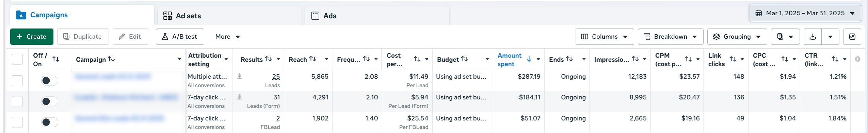Toggle the first campaign on/off switch
Viewport: 868px width, 133px height.
pyautogui.click(x=50, y=80)
